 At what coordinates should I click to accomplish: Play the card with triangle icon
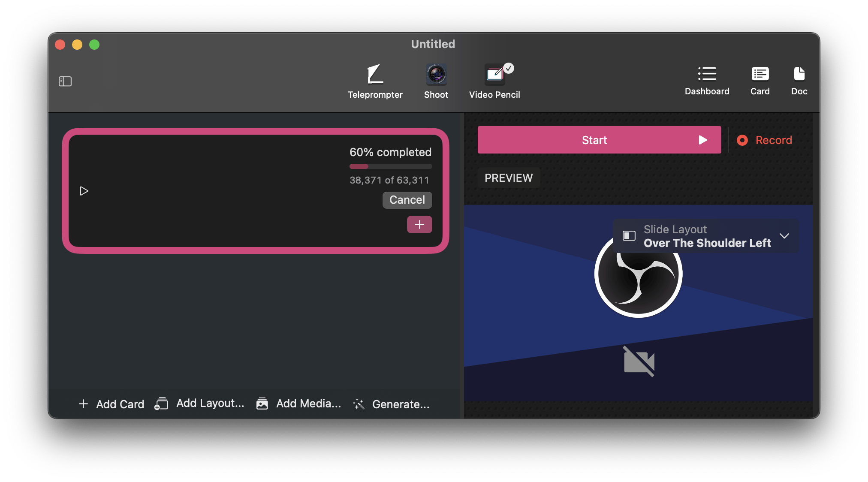click(x=84, y=191)
